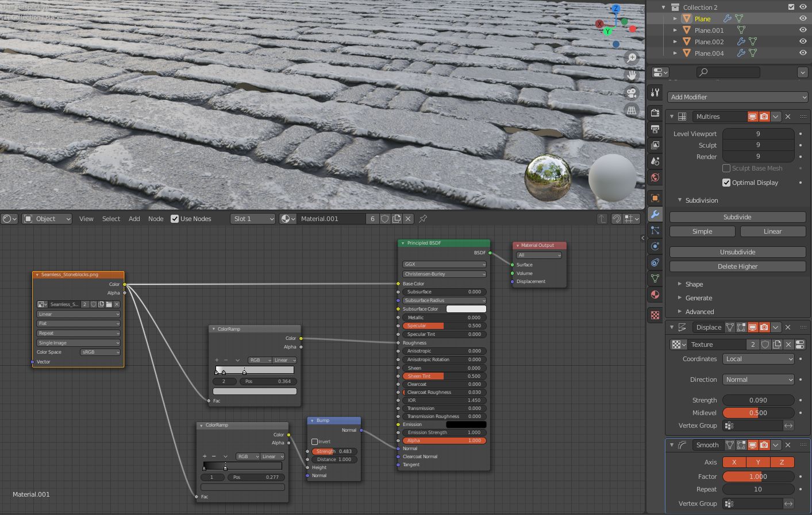
Task: Open the Color Space dropdown on the image node
Action: click(x=100, y=351)
